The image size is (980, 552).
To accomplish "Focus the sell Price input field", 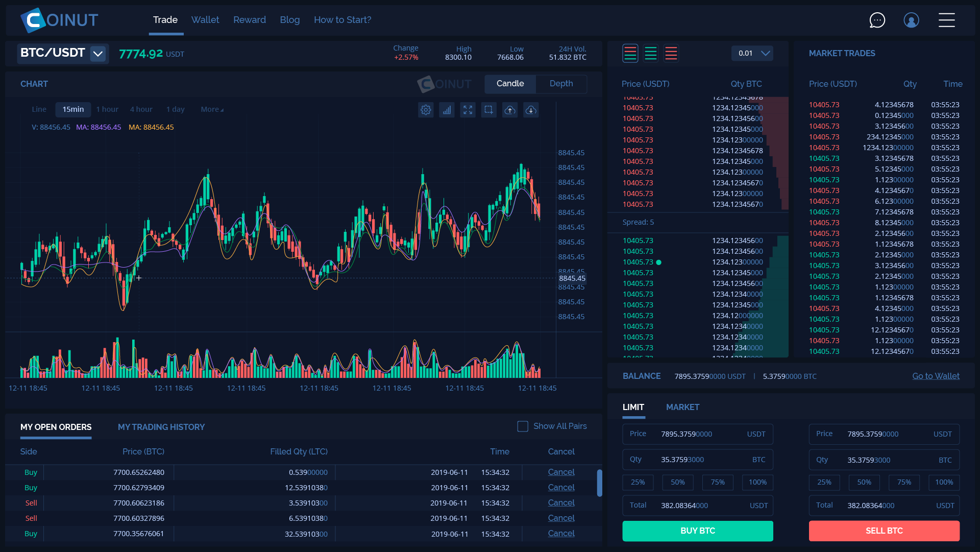I will click(x=884, y=434).
